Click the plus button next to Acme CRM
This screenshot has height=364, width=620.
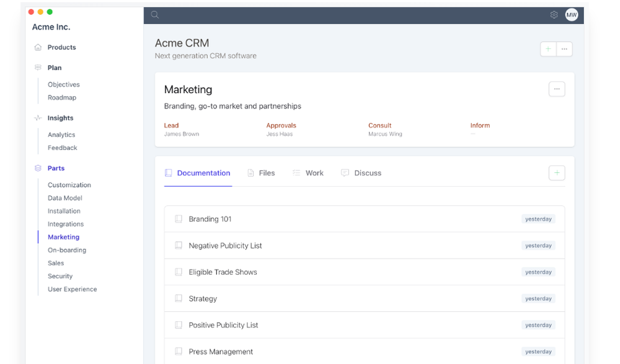[548, 49]
